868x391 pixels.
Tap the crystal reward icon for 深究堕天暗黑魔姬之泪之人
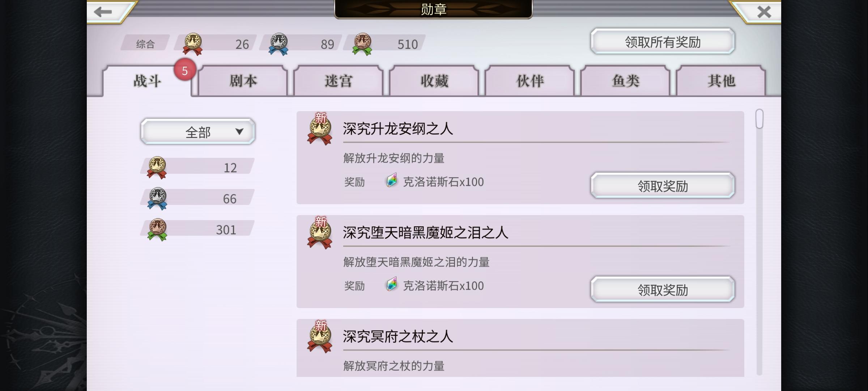(392, 285)
